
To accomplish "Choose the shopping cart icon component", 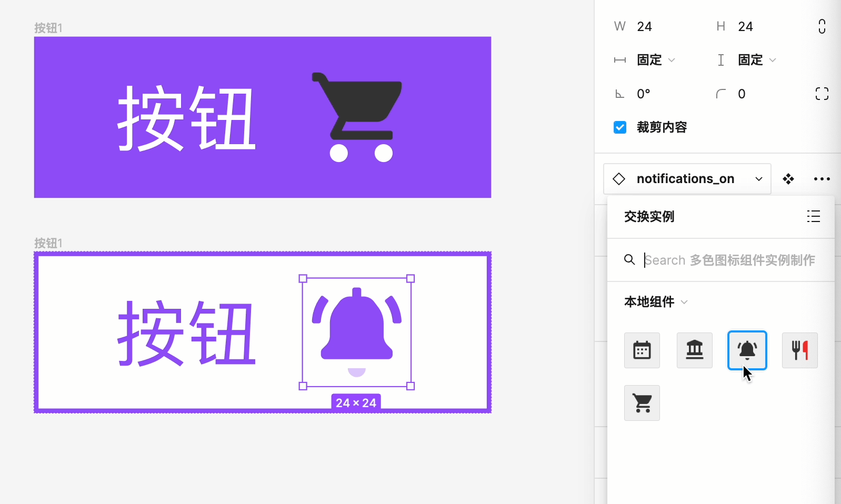I will 642,403.
